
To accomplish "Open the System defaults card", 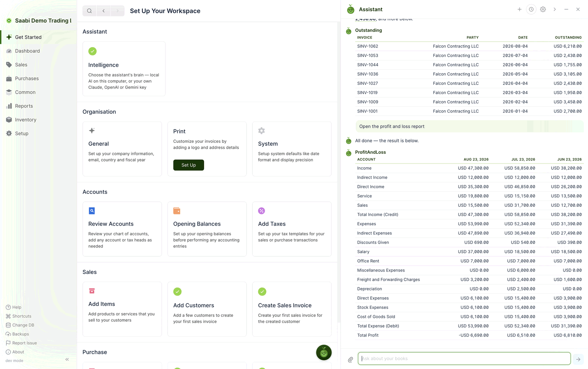I will [x=292, y=149].
